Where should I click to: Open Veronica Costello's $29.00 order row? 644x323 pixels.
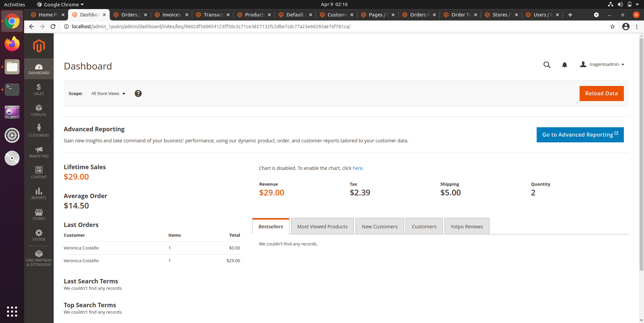(152, 261)
